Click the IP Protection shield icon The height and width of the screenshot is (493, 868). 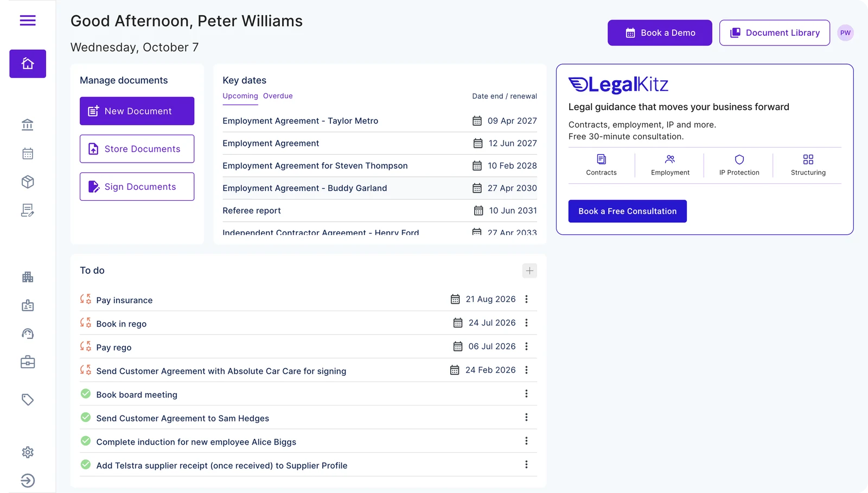pos(739,159)
